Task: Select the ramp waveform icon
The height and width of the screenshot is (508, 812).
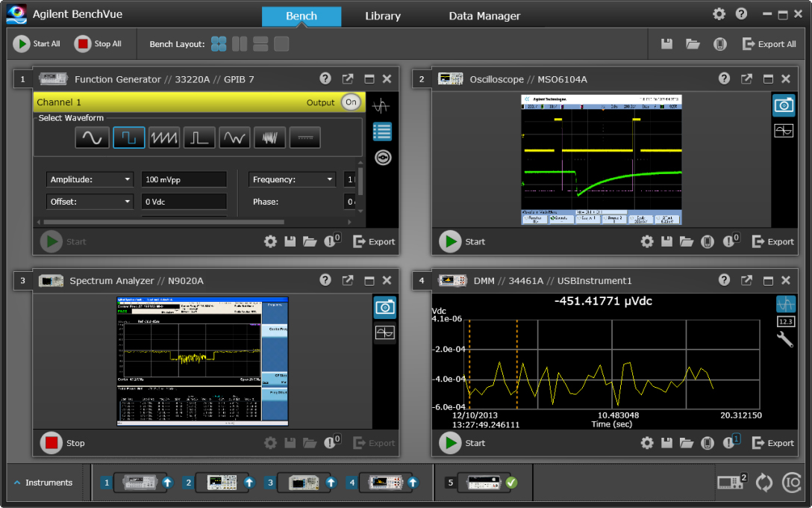Action: 164,138
